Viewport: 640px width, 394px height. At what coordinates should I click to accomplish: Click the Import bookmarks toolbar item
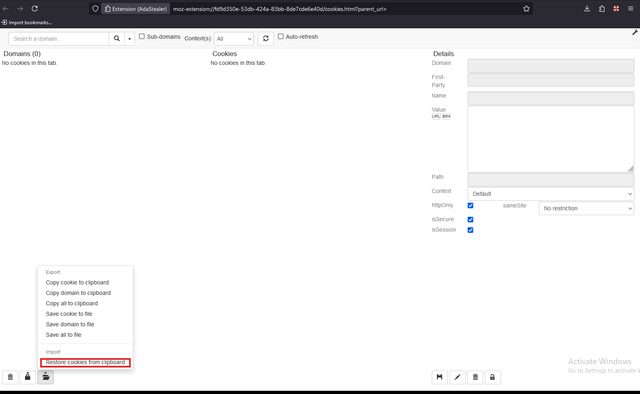pyautogui.click(x=27, y=22)
